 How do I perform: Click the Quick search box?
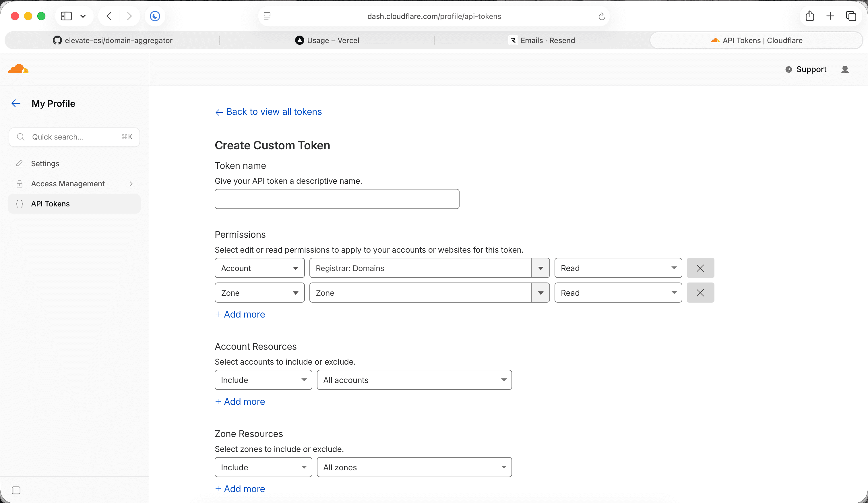click(74, 137)
